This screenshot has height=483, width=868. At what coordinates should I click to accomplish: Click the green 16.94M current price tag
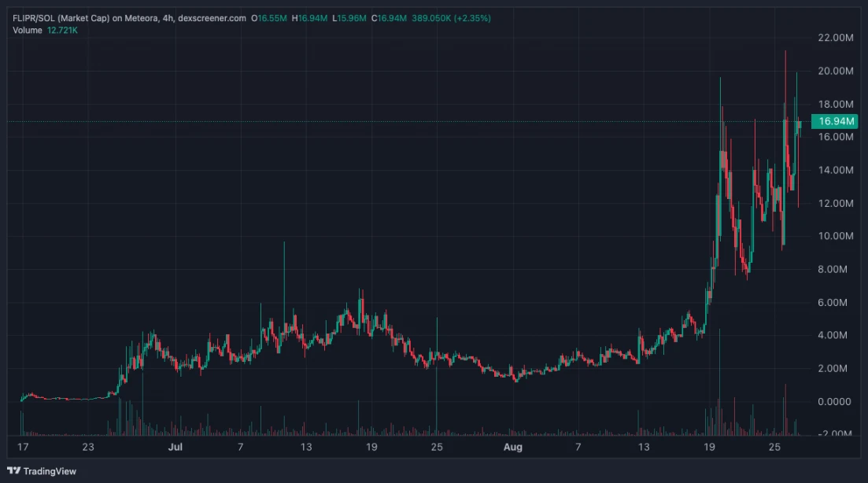click(x=837, y=121)
